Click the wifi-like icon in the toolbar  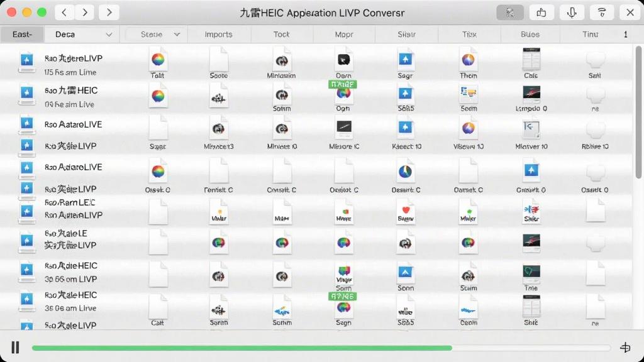[x=602, y=13]
